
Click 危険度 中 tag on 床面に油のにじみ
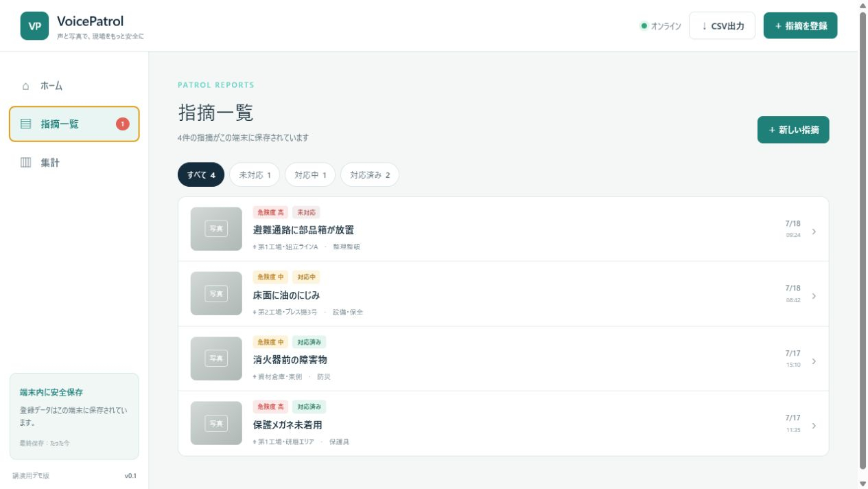[x=270, y=277]
